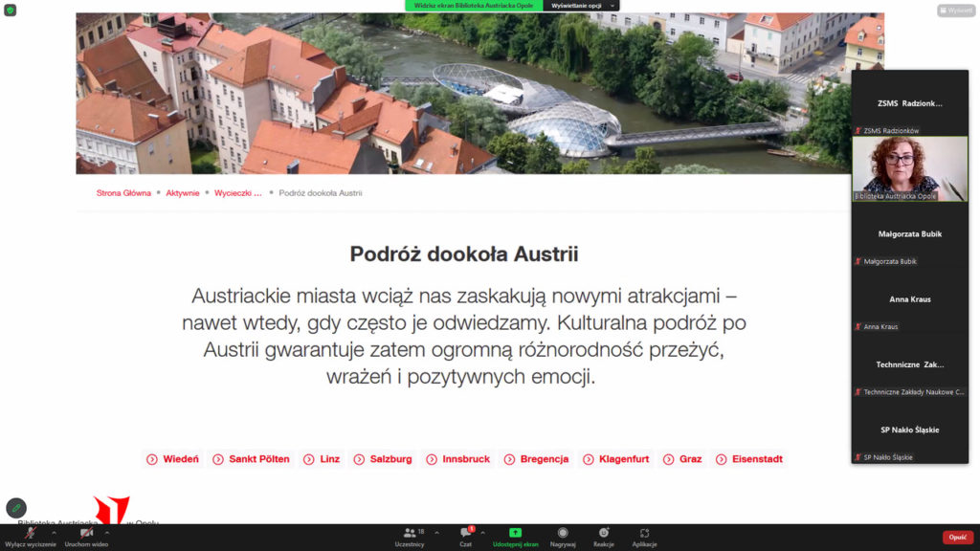Expand audio options arrow beside microphone

point(54,532)
